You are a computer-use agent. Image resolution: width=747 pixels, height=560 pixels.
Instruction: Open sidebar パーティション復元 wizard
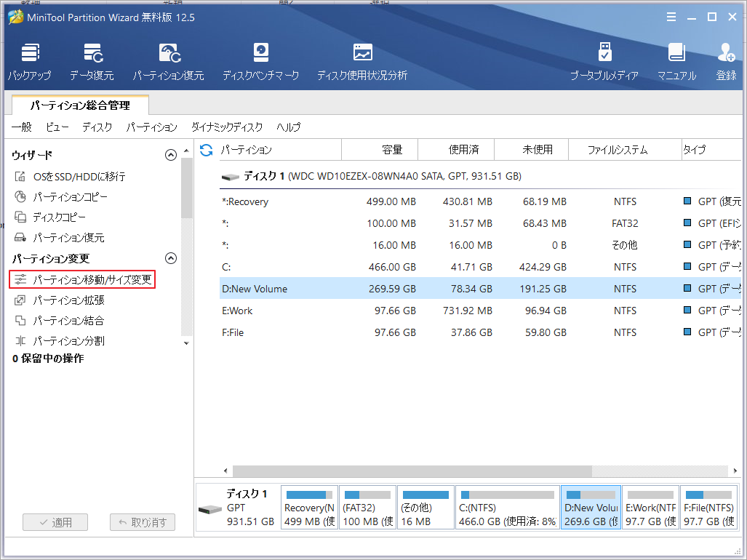(x=59, y=237)
